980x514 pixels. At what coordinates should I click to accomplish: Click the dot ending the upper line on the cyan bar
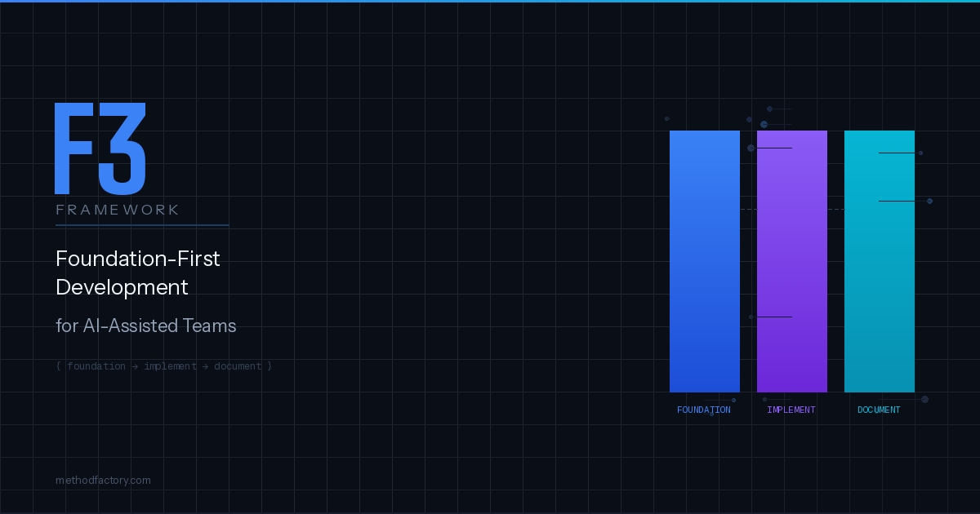click(920, 153)
